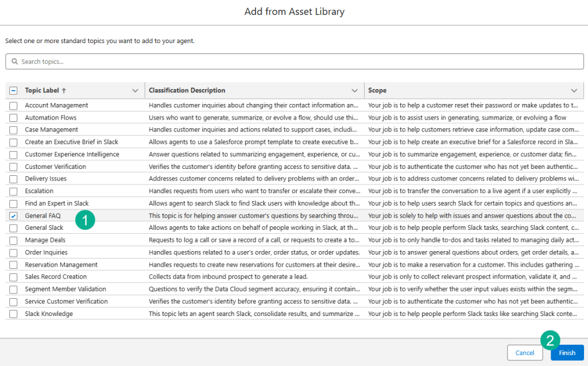
Task: Expand the Scope column dropdown
Action: click(x=574, y=91)
